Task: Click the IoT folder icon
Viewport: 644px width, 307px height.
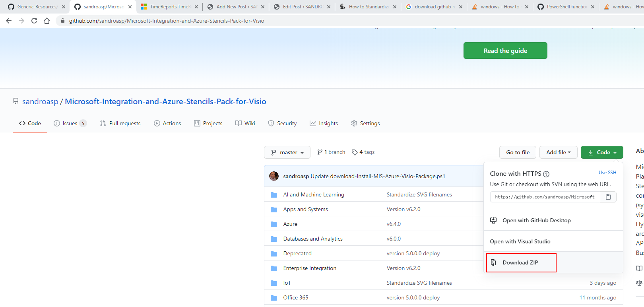Action: click(x=274, y=283)
